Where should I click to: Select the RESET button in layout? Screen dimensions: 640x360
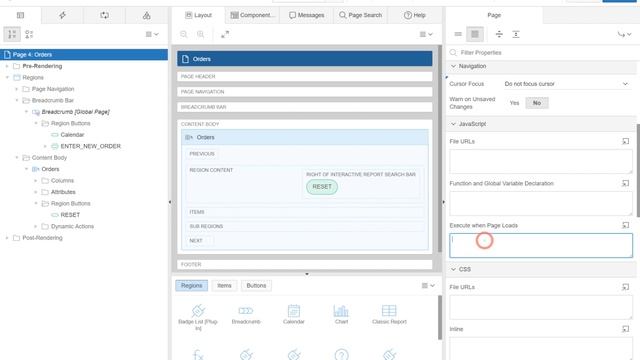322,187
